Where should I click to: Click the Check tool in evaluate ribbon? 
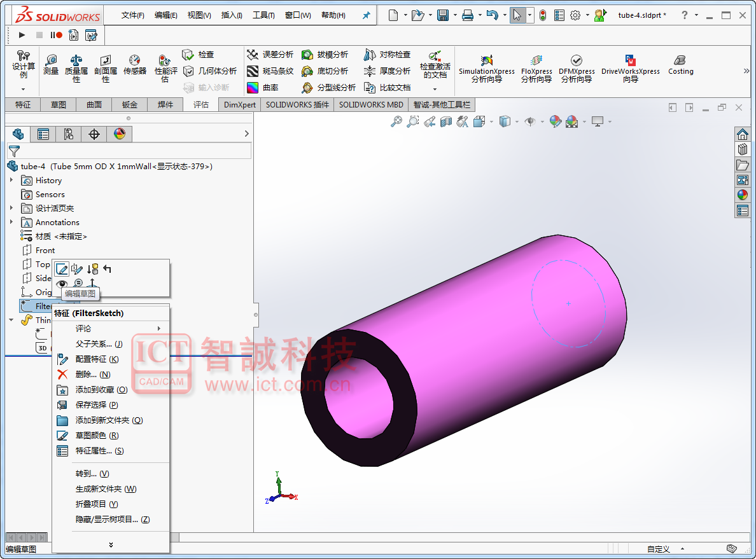click(x=198, y=55)
